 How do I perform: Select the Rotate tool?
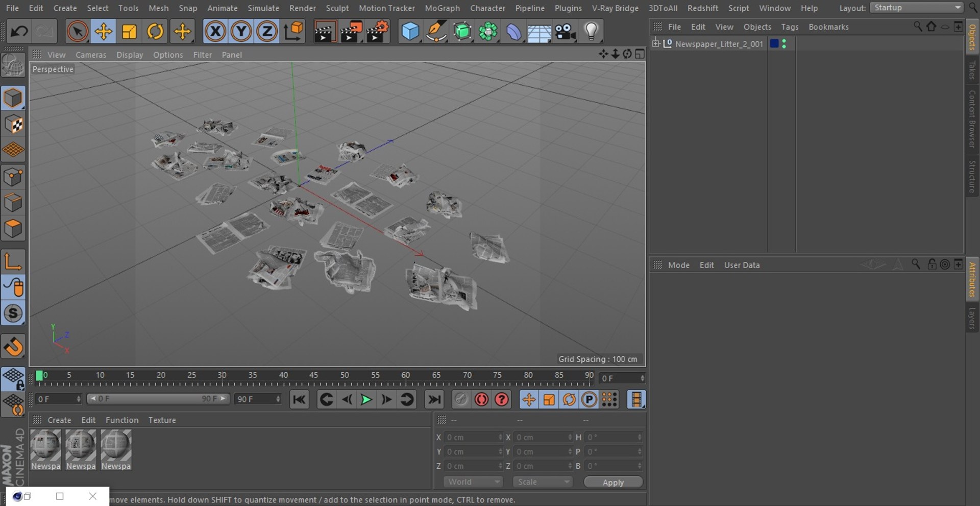[155, 32]
